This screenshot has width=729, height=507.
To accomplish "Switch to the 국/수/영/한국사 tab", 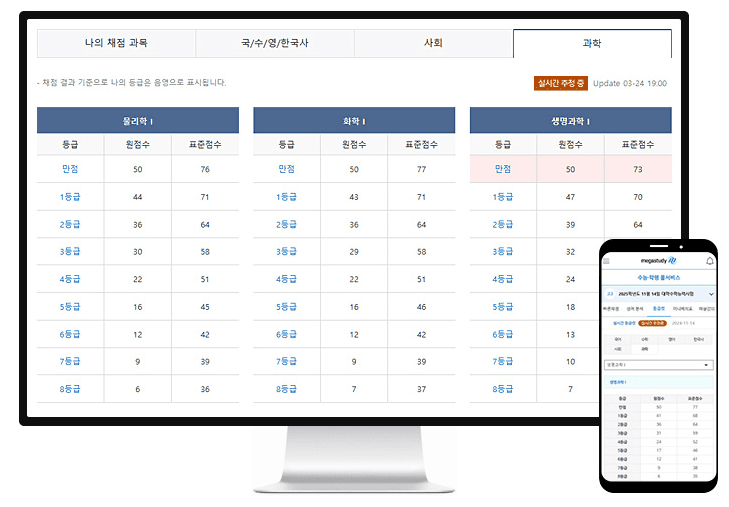I will [275, 43].
